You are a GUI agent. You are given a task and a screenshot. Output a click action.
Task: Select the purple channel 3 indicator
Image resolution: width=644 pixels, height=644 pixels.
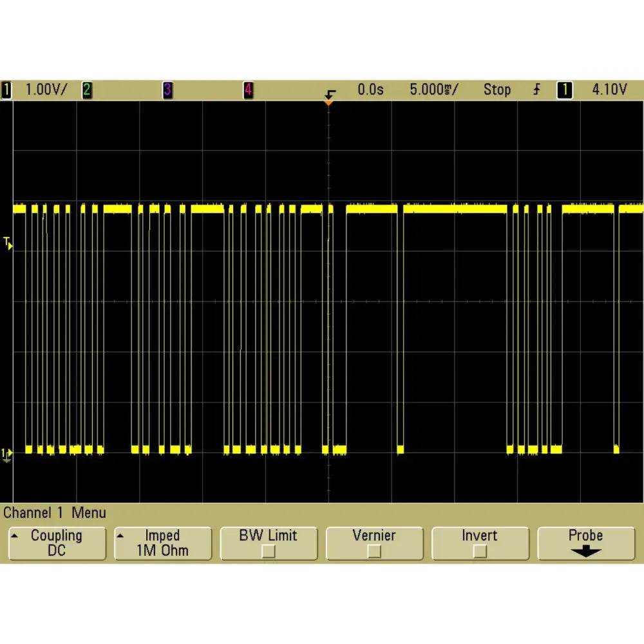click(x=167, y=90)
